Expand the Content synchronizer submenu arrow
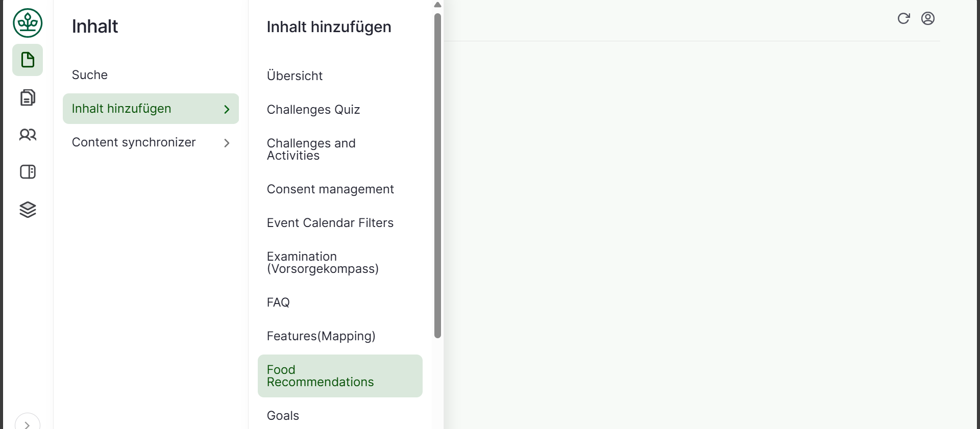Viewport: 980px width, 429px height. click(x=227, y=143)
